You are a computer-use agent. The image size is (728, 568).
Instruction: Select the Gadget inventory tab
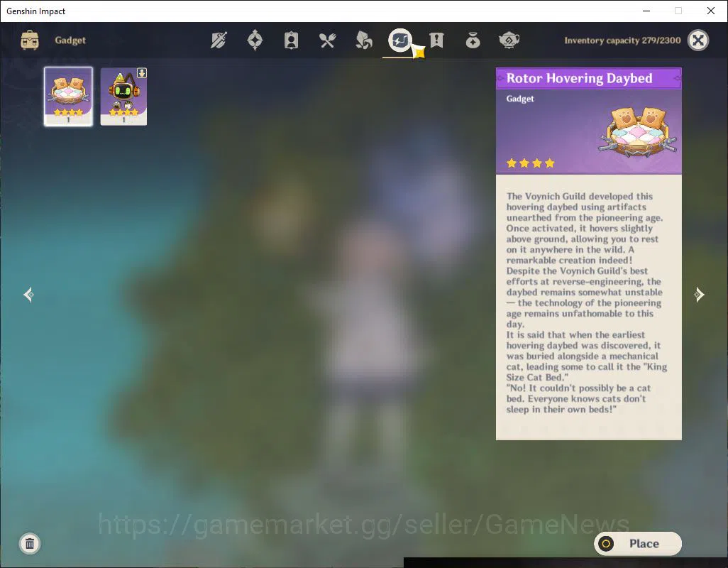(399, 40)
